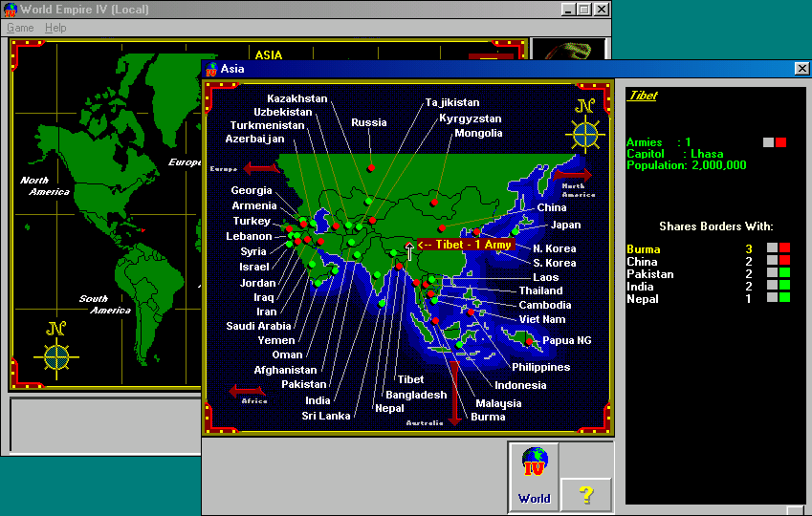Select the Mongolia country label

[x=478, y=133]
